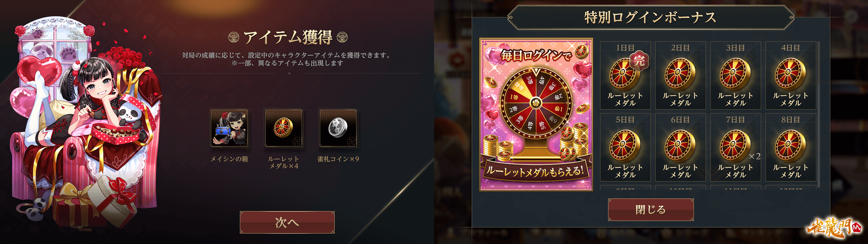Click the 8日目 roulette medal icon
The image size is (868, 244).
tap(790, 146)
